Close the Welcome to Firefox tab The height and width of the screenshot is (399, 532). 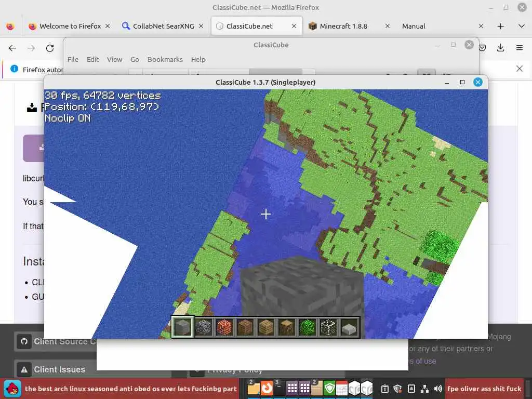[x=108, y=26]
